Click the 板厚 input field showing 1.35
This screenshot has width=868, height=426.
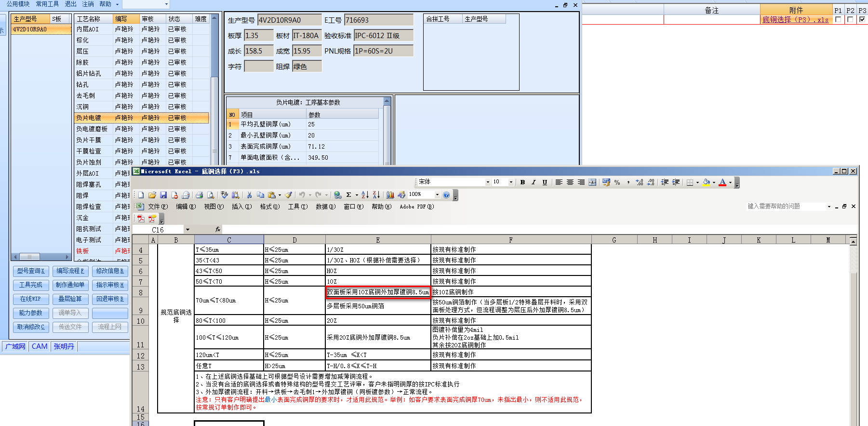(x=259, y=36)
